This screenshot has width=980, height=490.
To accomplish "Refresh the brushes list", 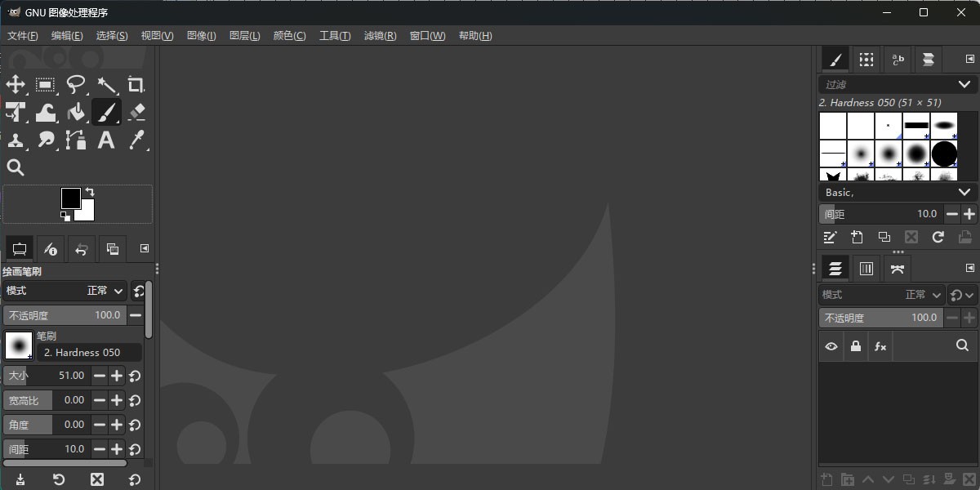I will coord(938,237).
